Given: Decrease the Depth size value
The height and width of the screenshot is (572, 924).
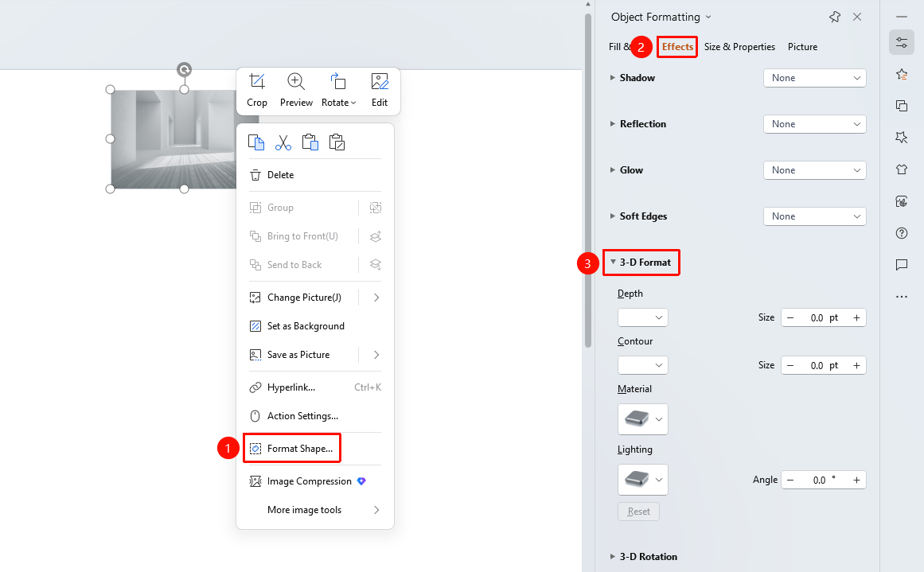Looking at the screenshot, I should (790, 318).
